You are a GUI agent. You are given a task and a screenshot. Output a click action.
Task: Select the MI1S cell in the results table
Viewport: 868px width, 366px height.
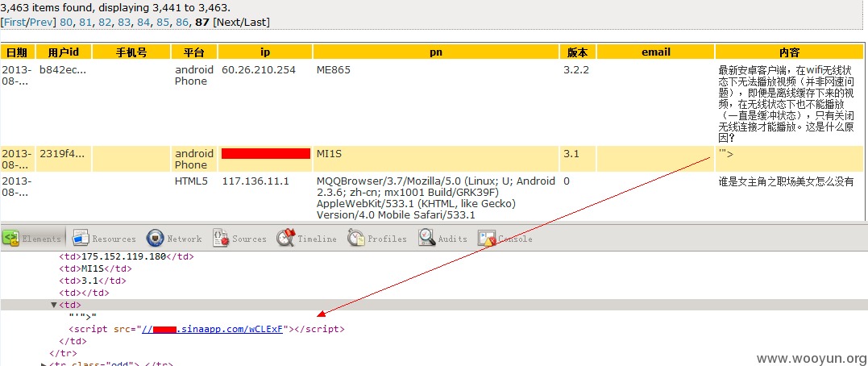point(329,153)
